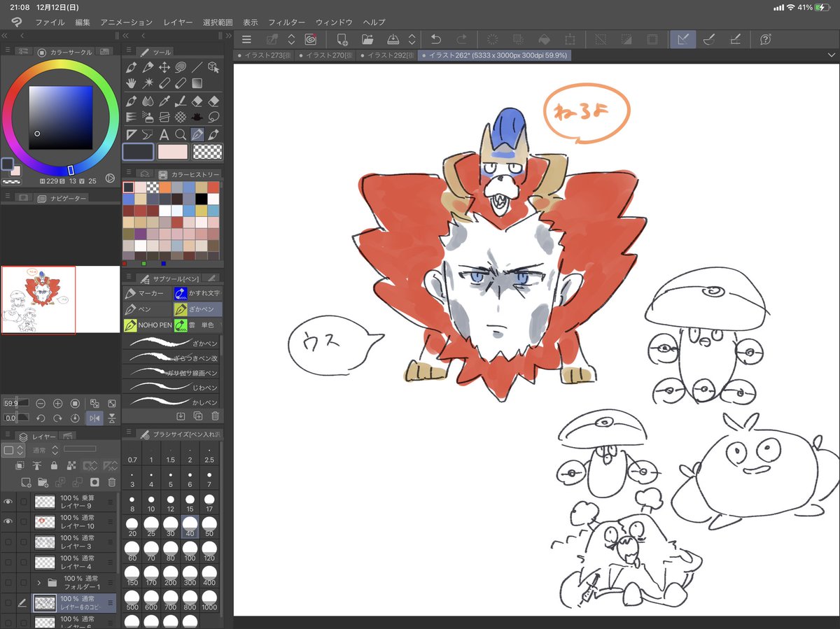
Task: Show レイヤー 4 via visibility box
Action: [x=8, y=562]
